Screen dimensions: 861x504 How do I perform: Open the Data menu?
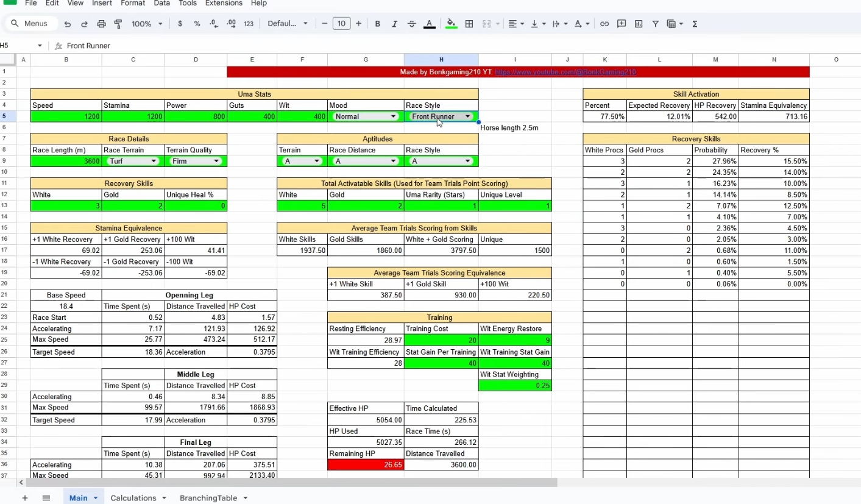[162, 3]
